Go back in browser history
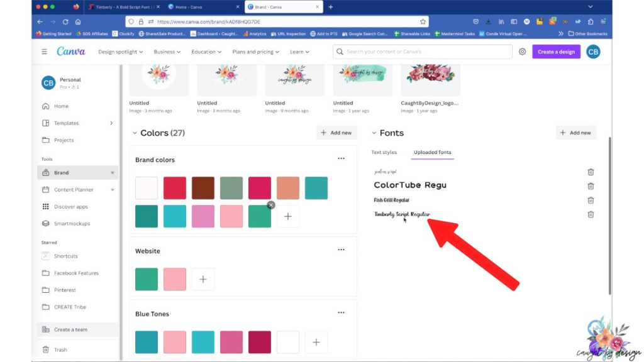Image resolution: width=644 pixels, height=362 pixels. click(x=40, y=22)
